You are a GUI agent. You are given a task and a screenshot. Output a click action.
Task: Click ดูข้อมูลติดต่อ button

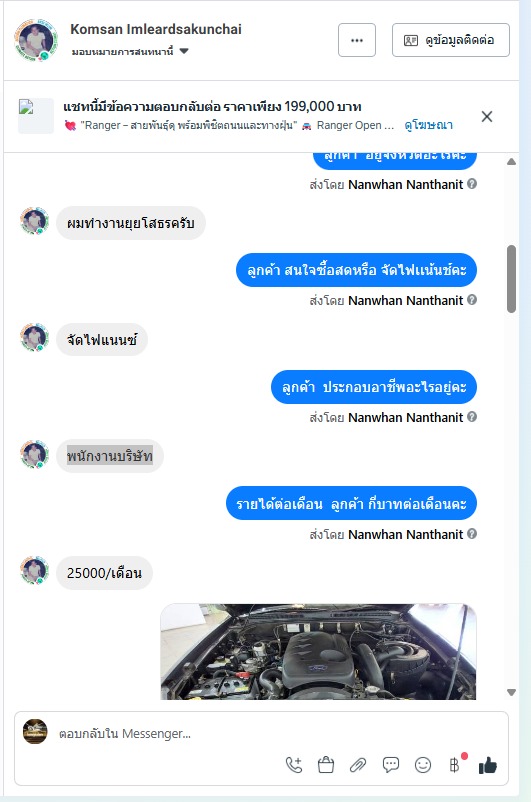pyautogui.click(x=451, y=40)
